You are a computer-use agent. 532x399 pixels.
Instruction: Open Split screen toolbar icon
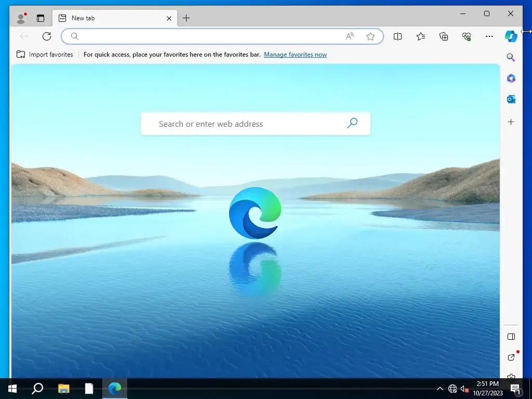[x=397, y=36]
